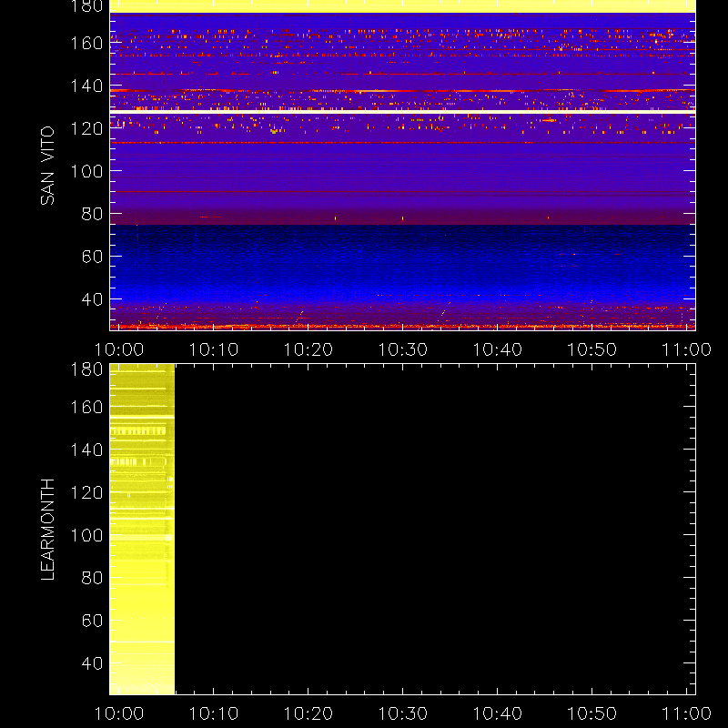Click the 100 frequency label on Learmonth axis
The width and height of the screenshot is (728, 728).
click(86, 535)
